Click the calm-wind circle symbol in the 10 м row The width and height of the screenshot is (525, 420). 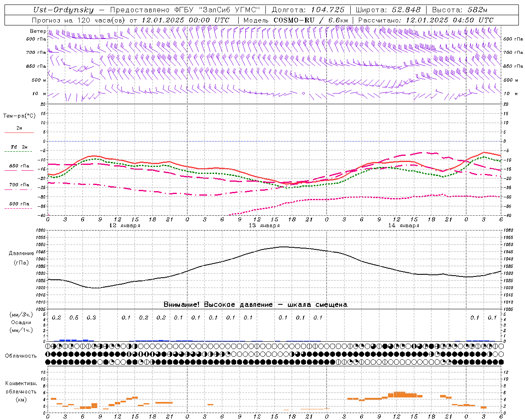[x=304, y=94]
